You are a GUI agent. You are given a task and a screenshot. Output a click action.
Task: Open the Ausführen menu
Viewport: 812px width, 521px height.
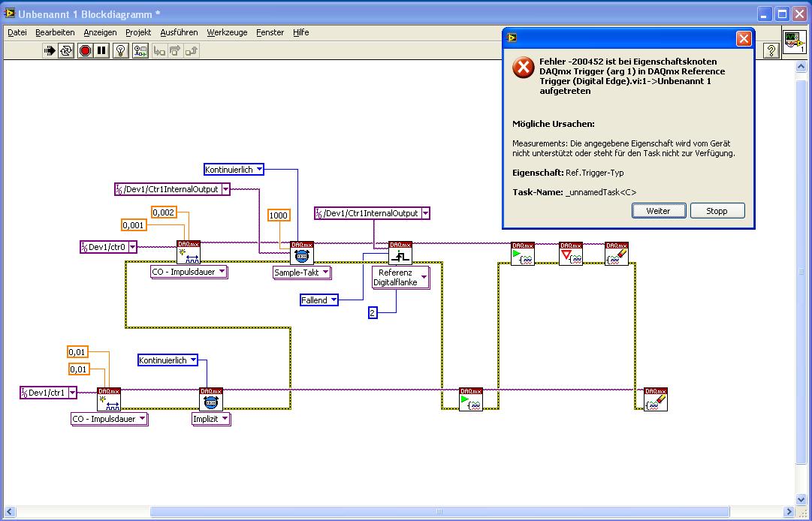180,32
